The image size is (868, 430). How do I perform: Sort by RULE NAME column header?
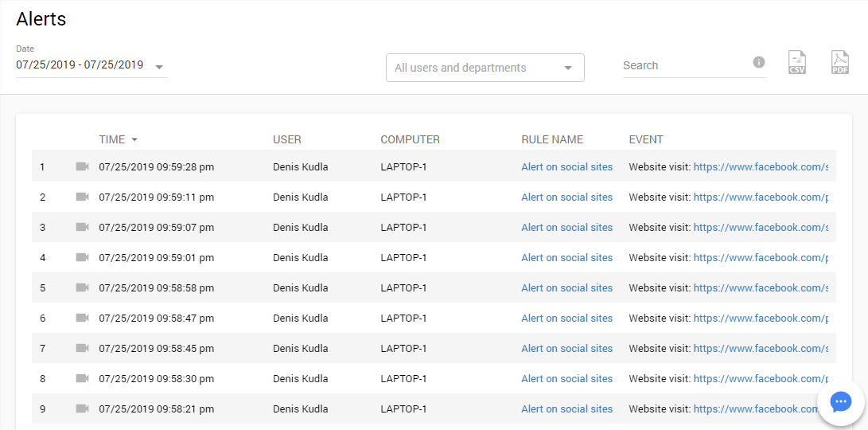(x=552, y=139)
